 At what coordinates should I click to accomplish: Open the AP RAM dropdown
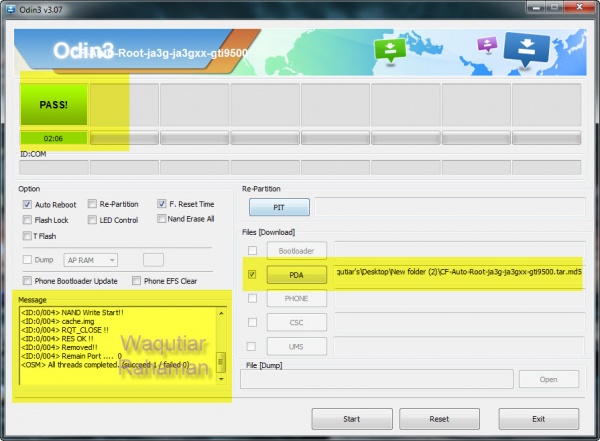(91, 260)
